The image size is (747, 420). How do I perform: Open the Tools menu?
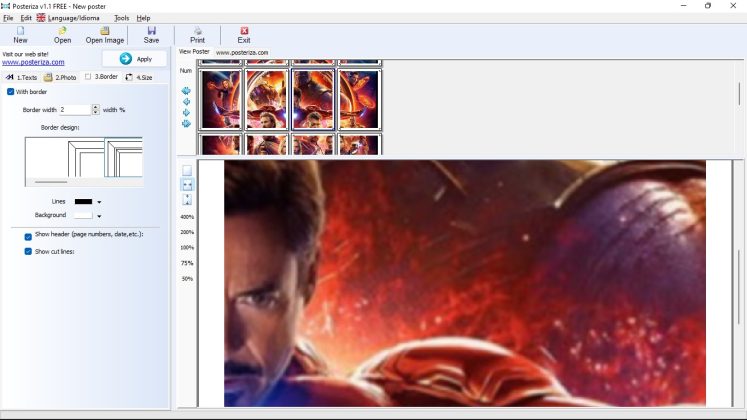coord(121,18)
